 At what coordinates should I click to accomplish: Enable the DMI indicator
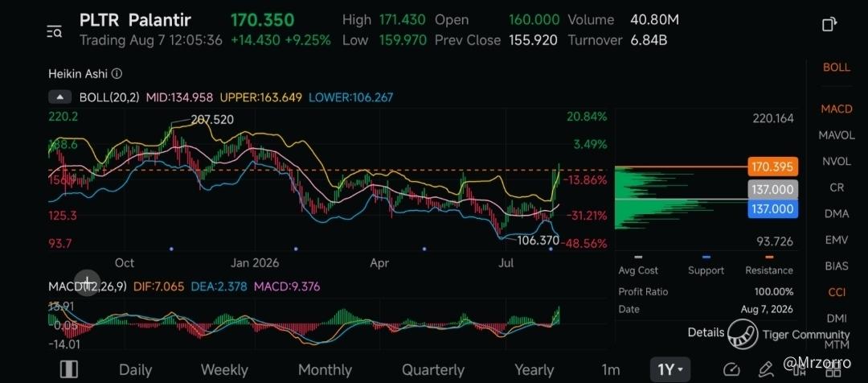tap(837, 318)
